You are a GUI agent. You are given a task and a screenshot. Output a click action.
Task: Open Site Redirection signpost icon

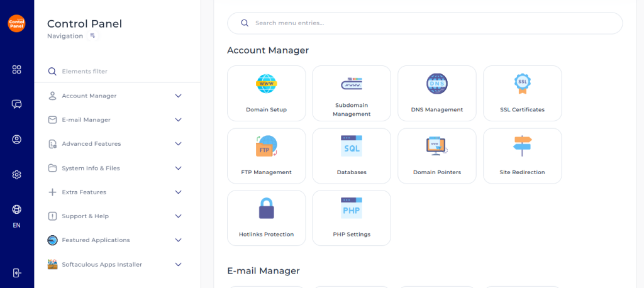pos(522,146)
